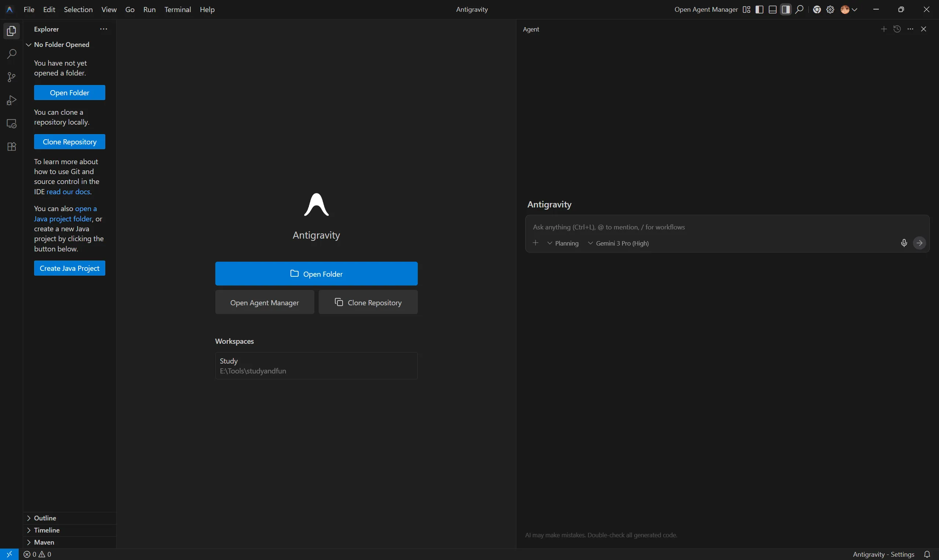Open past conversations history icon

coord(897,29)
